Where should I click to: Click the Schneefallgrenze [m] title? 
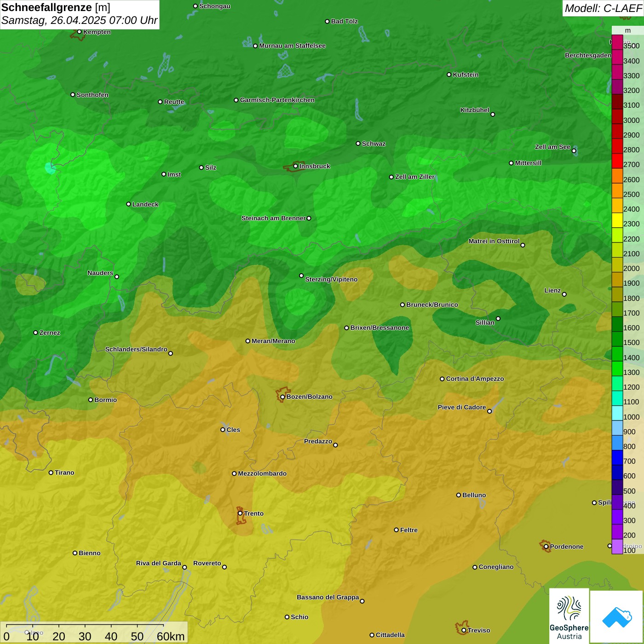point(56,8)
